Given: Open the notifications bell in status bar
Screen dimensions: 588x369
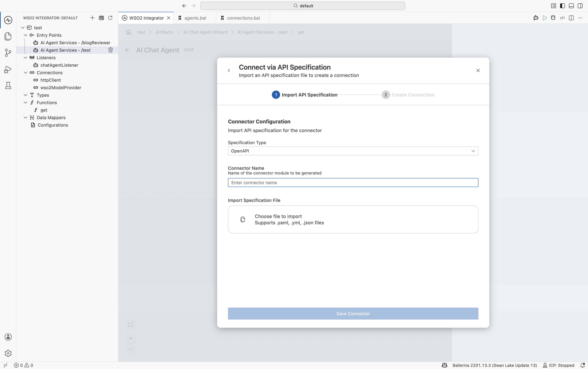Looking at the screenshot, I should pyautogui.click(x=583, y=365).
